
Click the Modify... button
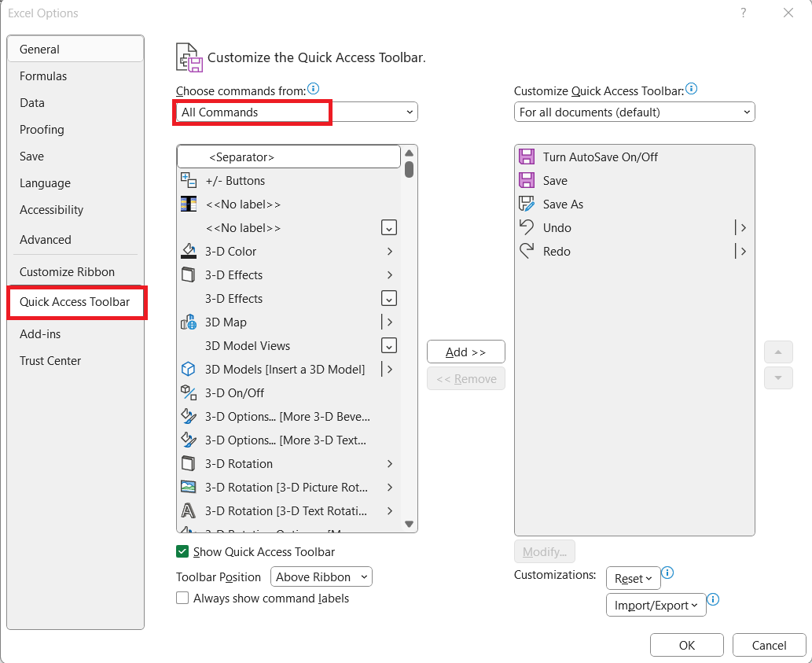click(544, 551)
